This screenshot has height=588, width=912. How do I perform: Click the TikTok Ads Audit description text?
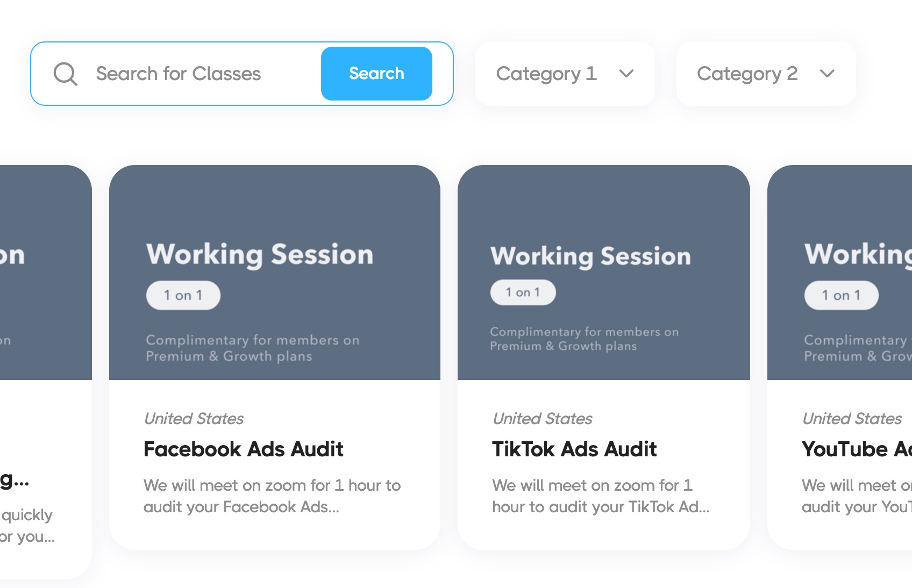(601, 496)
